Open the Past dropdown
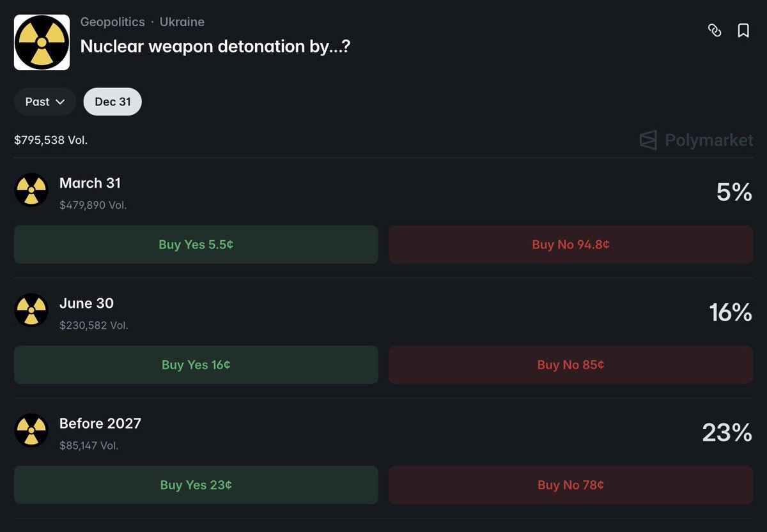 click(45, 102)
